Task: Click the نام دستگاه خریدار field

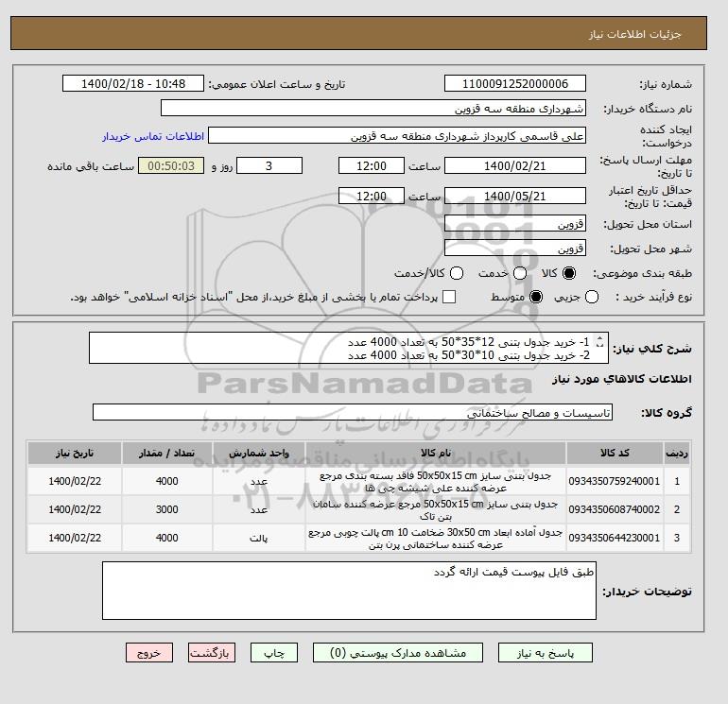Action: (x=373, y=108)
